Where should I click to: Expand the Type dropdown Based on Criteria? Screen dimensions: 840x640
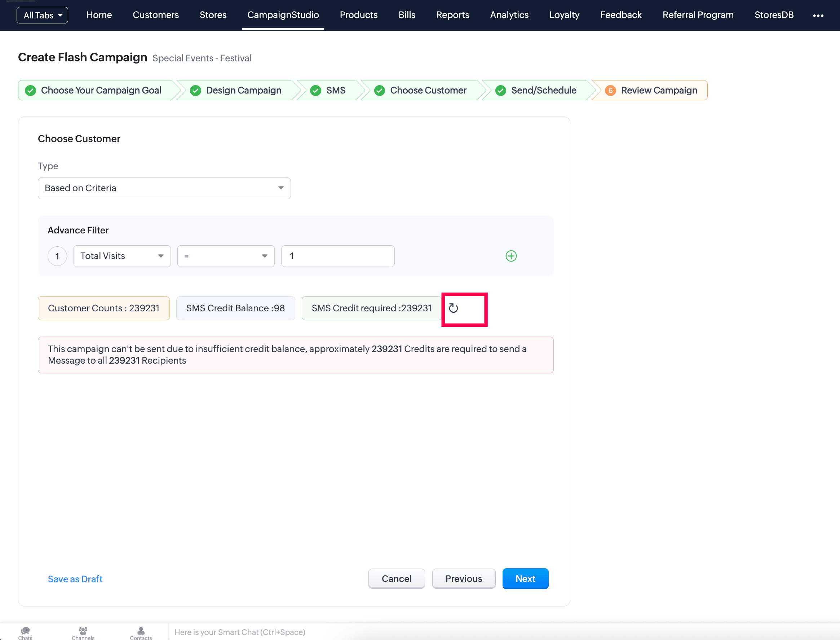click(164, 188)
